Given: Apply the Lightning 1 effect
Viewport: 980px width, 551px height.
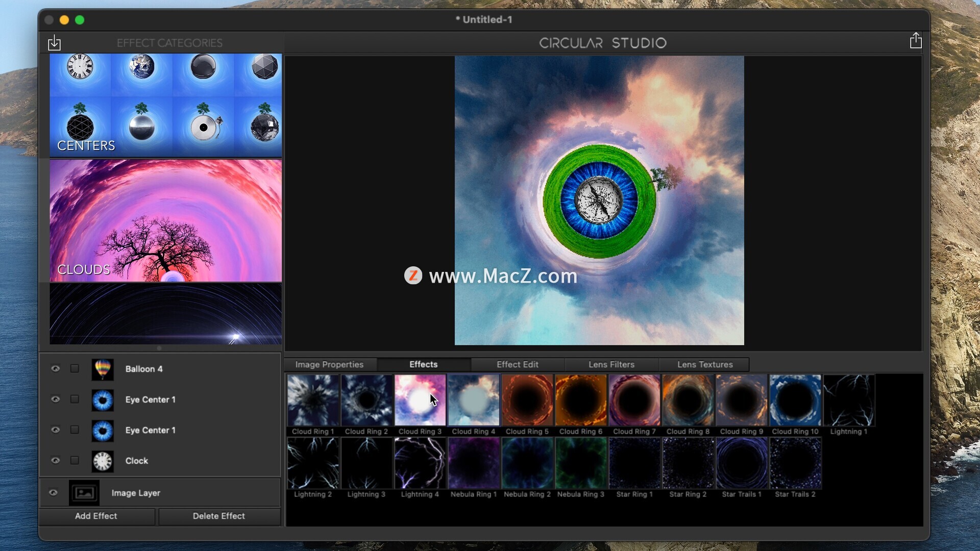Looking at the screenshot, I should click(x=849, y=400).
